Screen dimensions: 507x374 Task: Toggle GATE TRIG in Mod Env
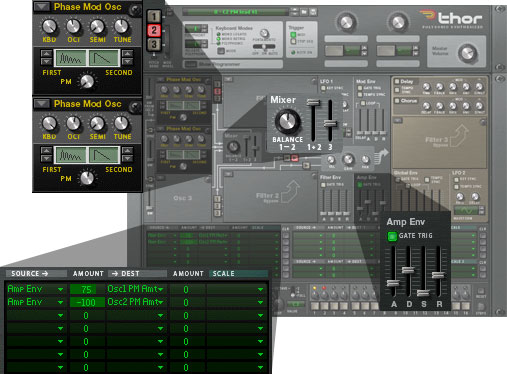(360, 88)
